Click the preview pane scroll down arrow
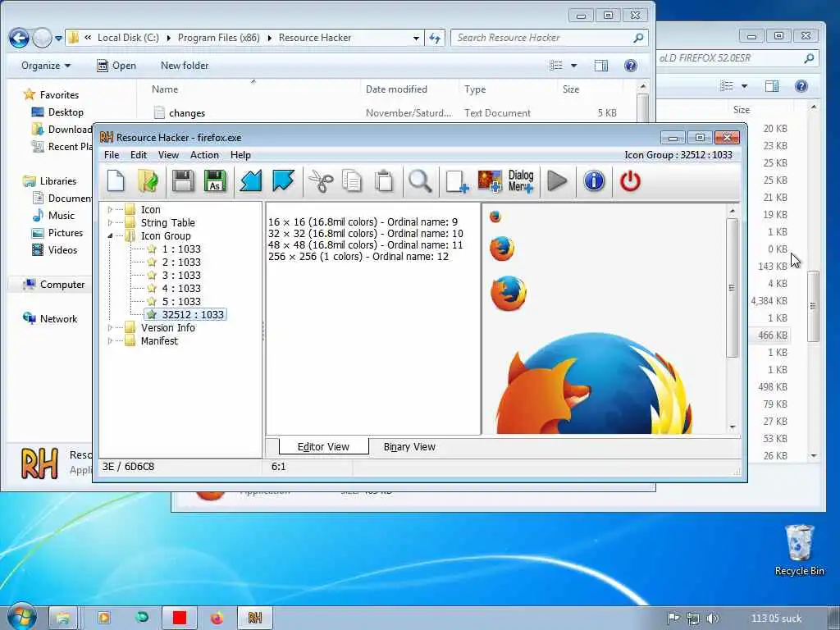The width and height of the screenshot is (840, 630). pos(733,427)
